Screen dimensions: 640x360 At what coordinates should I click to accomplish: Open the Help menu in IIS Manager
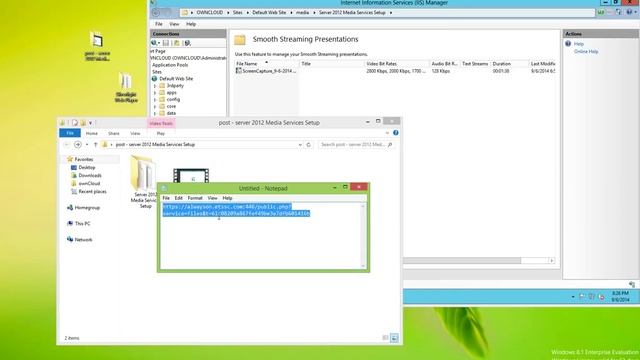point(191,24)
